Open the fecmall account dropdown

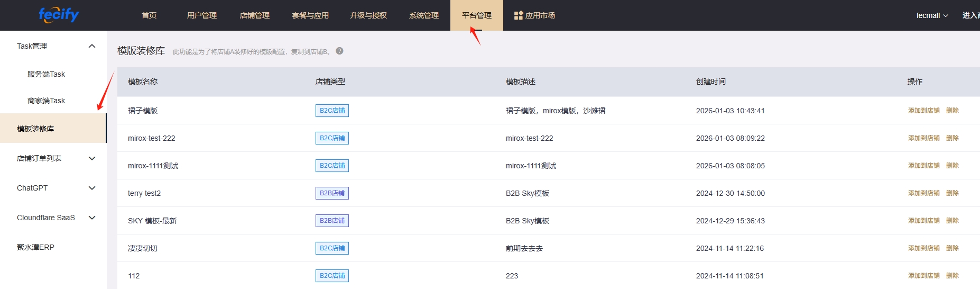(x=931, y=15)
